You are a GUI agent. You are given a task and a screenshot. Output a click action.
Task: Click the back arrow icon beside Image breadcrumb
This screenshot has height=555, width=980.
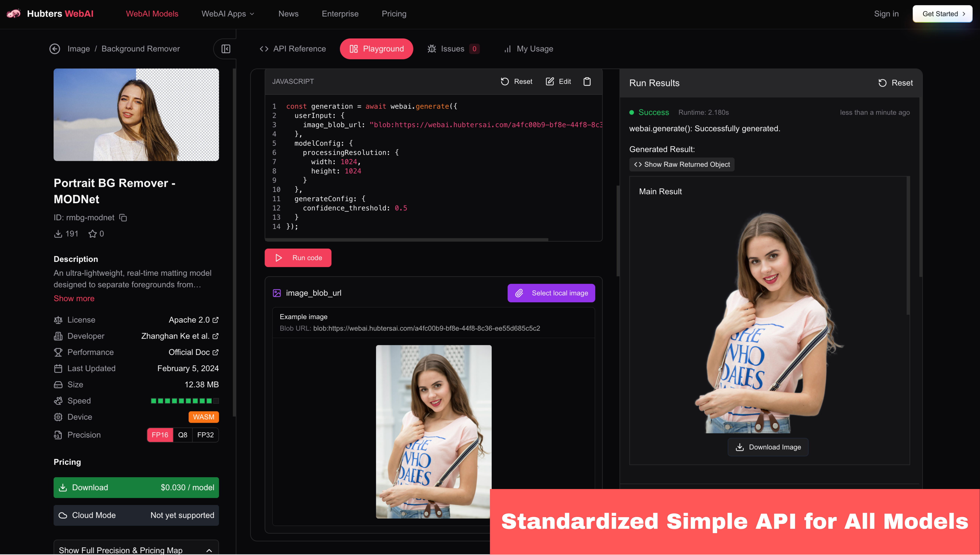(54, 49)
